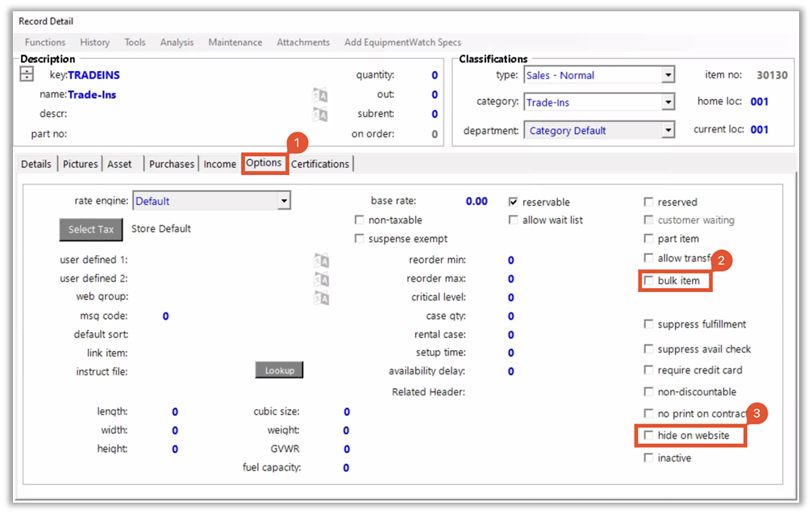
Task: Uncheck the reservable checkbox
Action: point(514,202)
